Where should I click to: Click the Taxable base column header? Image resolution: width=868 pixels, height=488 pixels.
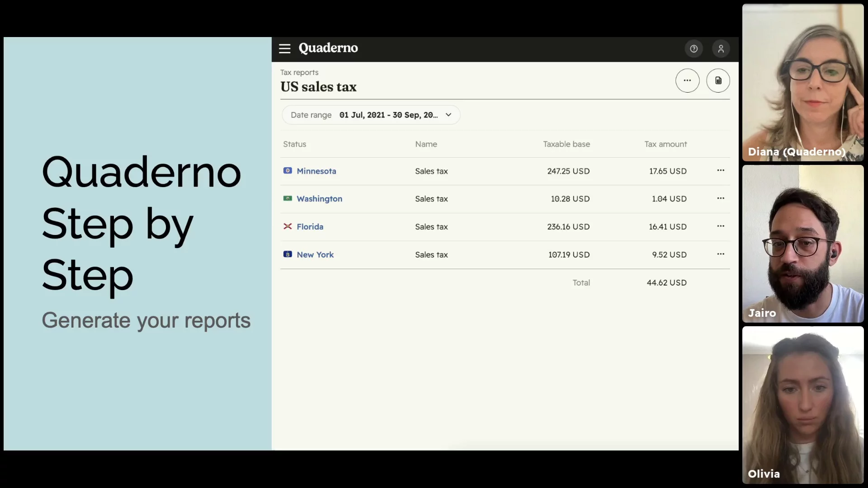point(566,144)
